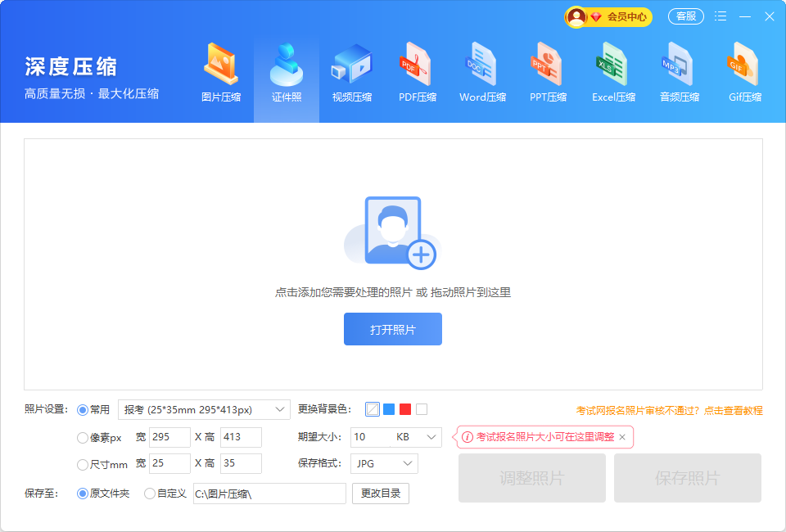Click the 点击查看教程 tutorial link
The image size is (786, 532).
tap(734, 411)
